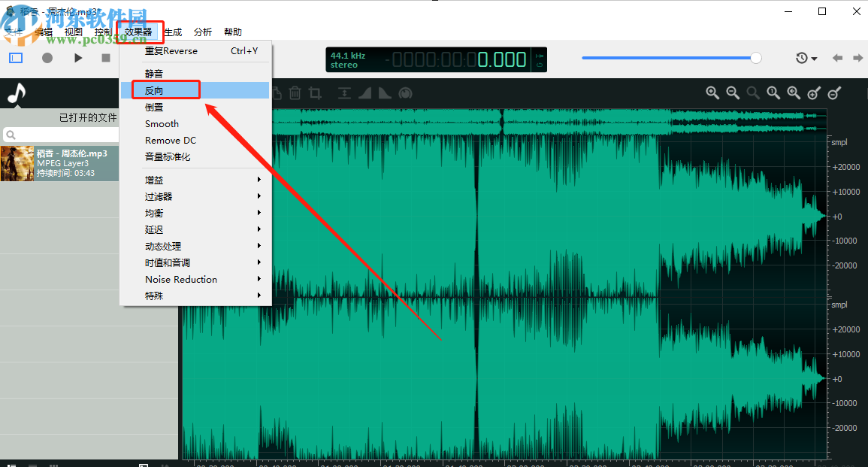The width and height of the screenshot is (868, 467).
Task: Click the zoom previous magnifier icon
Action: tap(794, 93)
